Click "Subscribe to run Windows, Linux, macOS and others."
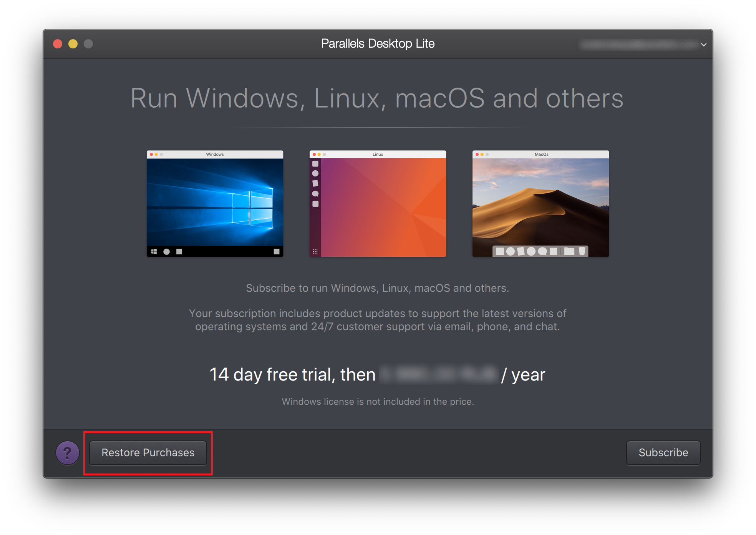756x535 pixels. click(x=378, y=288)
